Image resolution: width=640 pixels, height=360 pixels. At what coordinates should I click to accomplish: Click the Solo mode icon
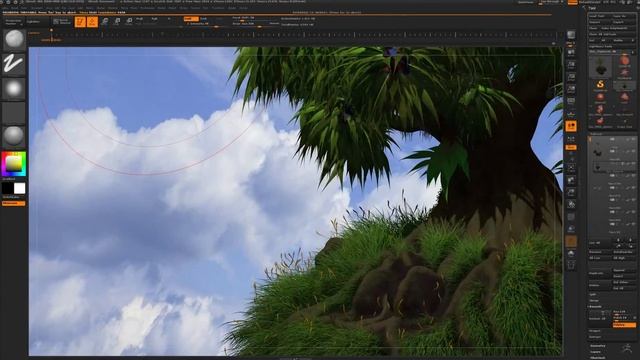571,253
